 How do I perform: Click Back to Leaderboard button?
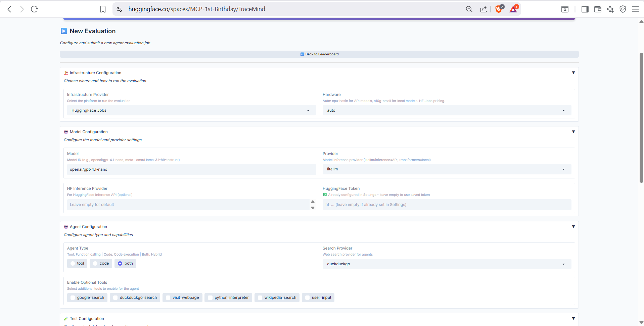coord(319,54)
